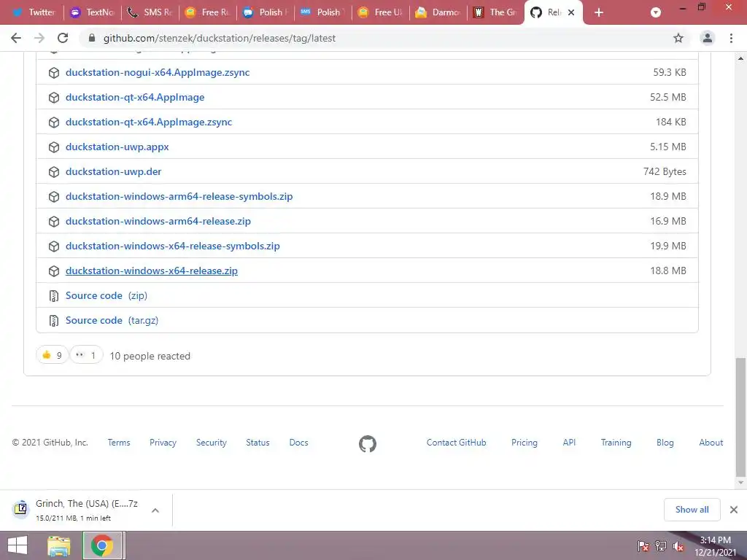Click the site lock icon in address bar

pos(92,38)
